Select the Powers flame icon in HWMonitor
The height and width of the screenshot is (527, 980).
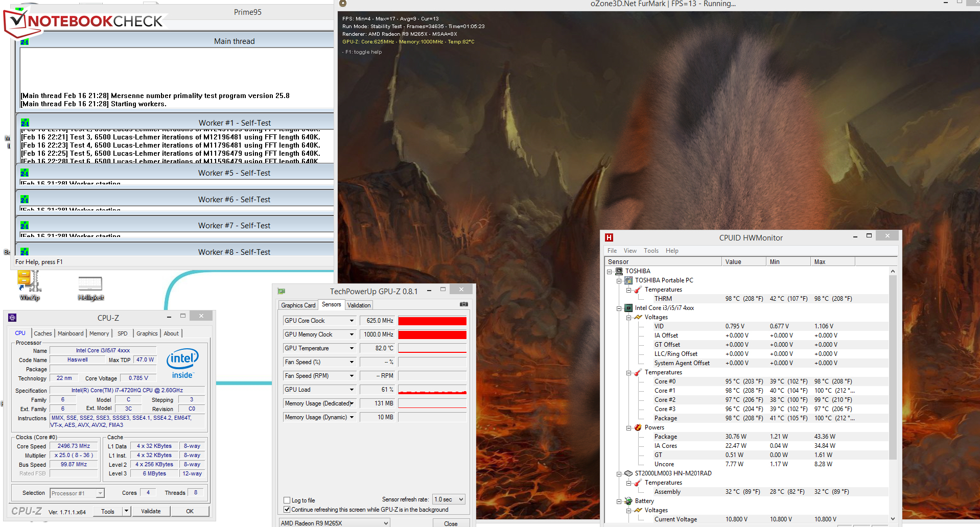(x=638, y=427)
